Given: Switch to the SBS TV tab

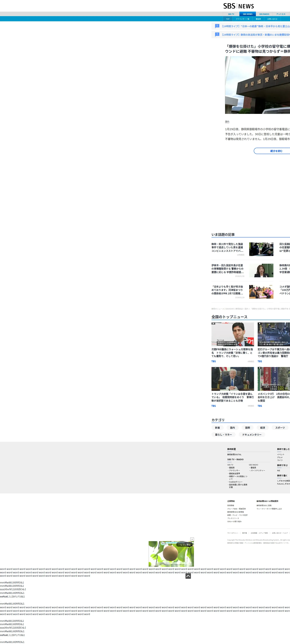Looking at the screenshot, I should coord(231,14).
